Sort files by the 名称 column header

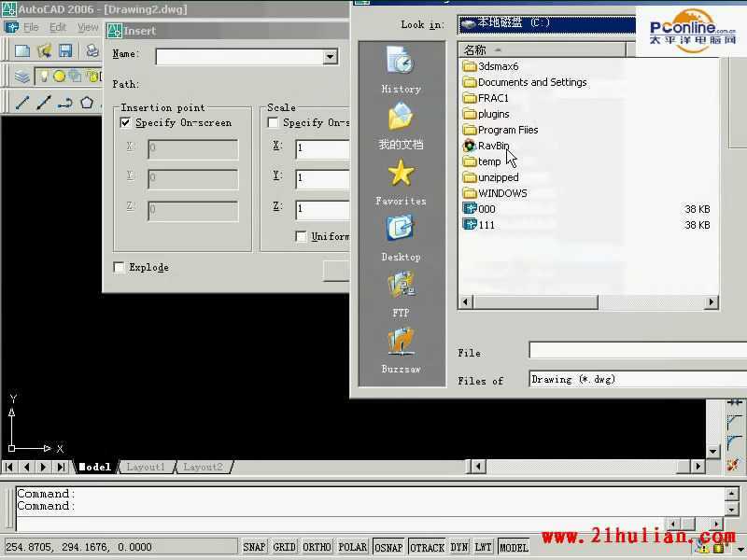click(x=543, y=49)
